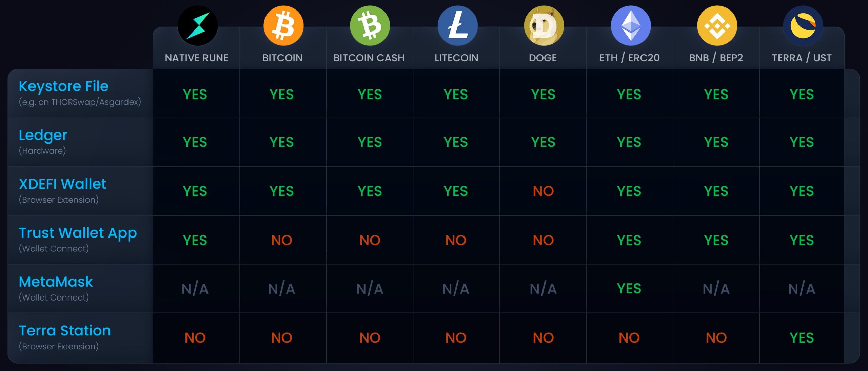Viewport: 868px width, 371px height.
Task: Open the Terra Station row label
Action: pos(65,331)
